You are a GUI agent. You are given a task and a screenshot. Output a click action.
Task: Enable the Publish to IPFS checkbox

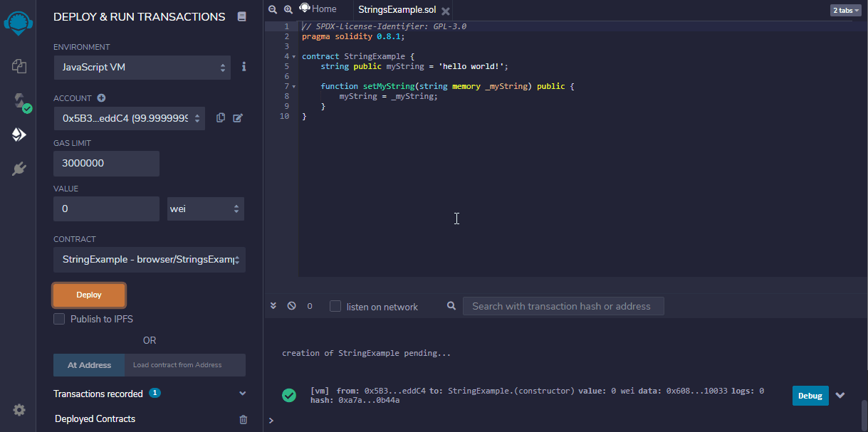pos(59,319)
